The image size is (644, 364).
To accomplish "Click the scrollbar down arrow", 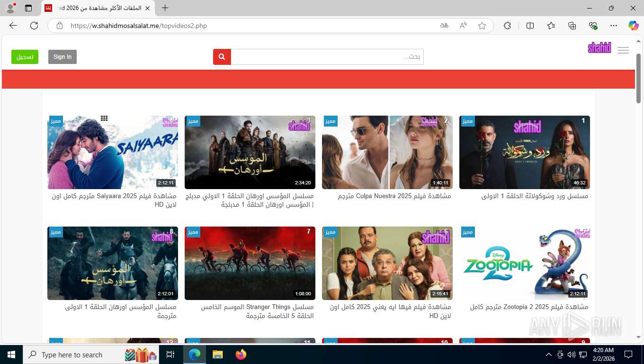I will [638, 337].
